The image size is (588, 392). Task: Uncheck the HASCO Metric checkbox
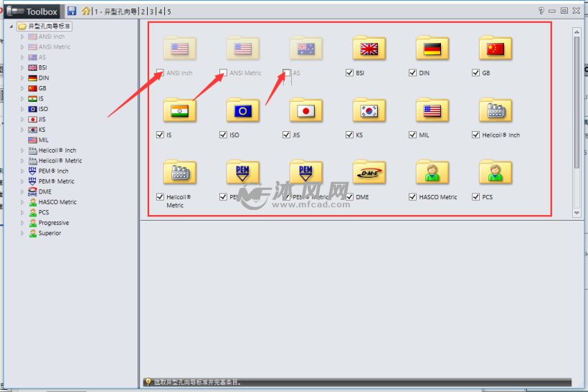(412, 197)
